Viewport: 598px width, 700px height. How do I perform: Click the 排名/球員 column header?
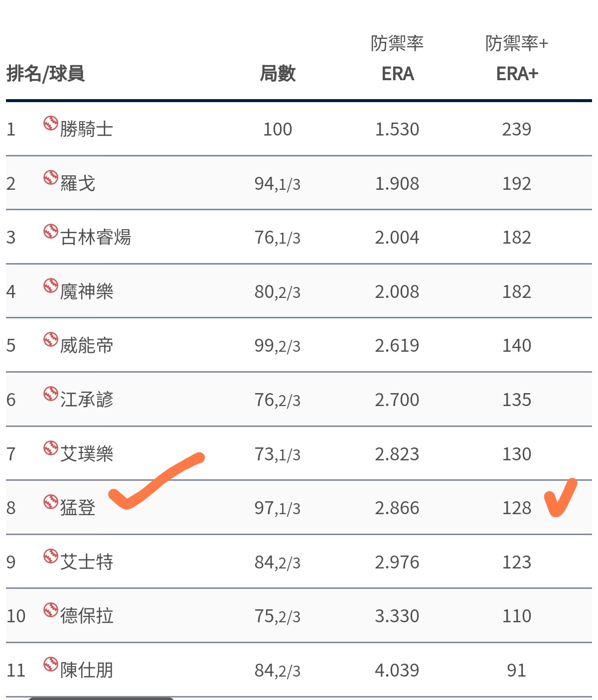[45, 74]
